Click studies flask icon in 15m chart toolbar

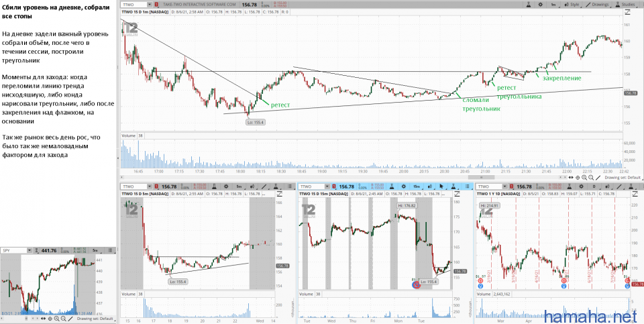[x=453, y=187]
